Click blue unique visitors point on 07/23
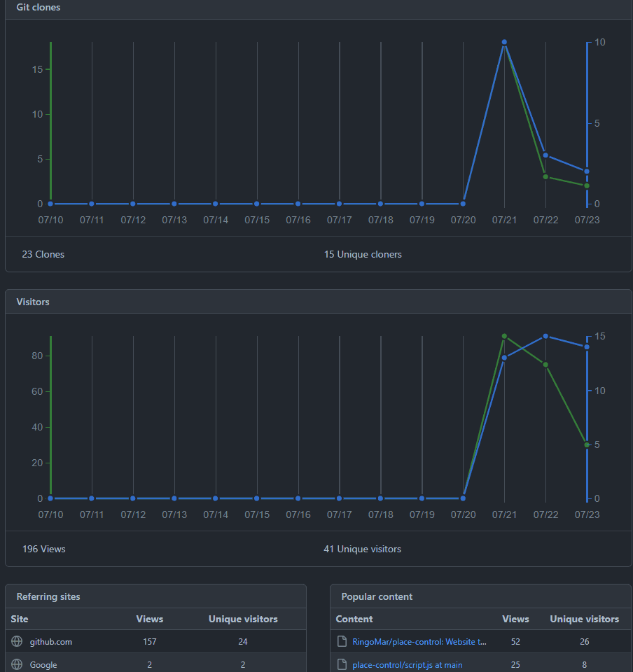Image resolution: width=633 pixels, height=672 pixels. coord(587,346)
